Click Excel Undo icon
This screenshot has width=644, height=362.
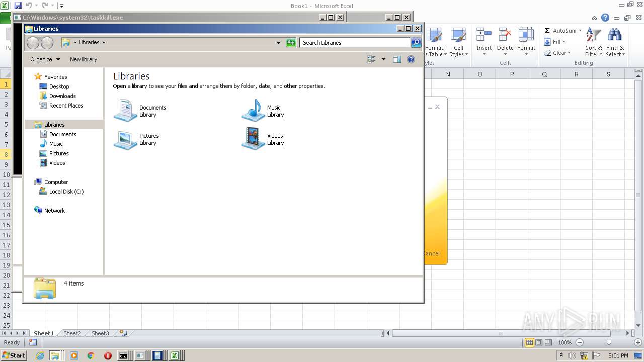[29, 6]
